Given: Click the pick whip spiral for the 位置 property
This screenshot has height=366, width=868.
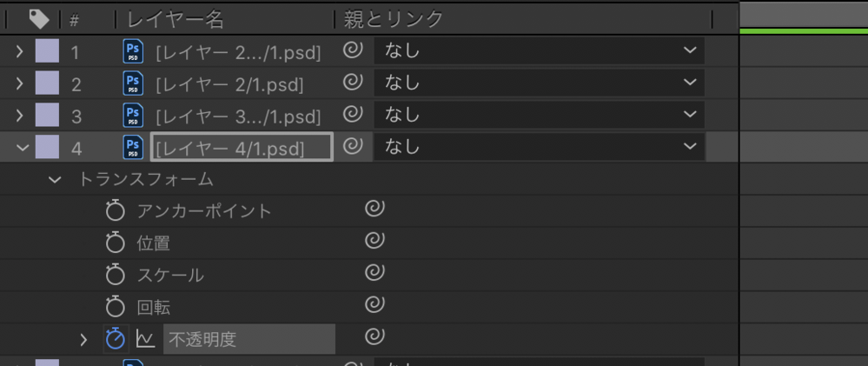Looking at the screenshot, I should pos(374,241).
